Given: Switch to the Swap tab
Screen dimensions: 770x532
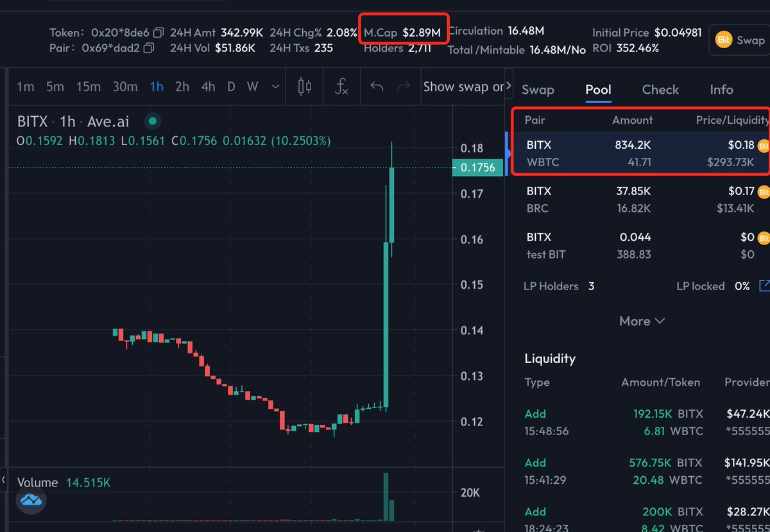Looking at the screenshot, I should 538,90.
